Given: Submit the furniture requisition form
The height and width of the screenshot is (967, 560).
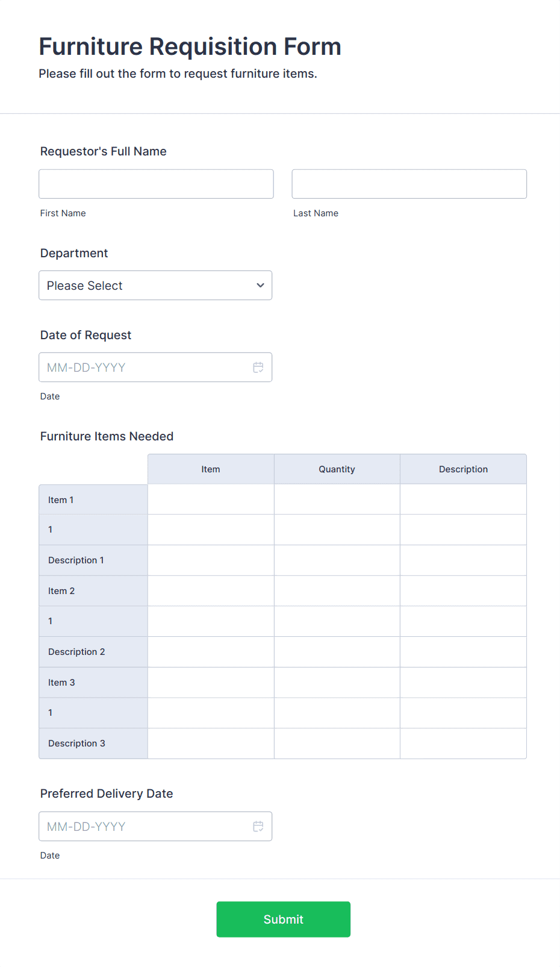Looking at the screenshot, I should 283,919.
